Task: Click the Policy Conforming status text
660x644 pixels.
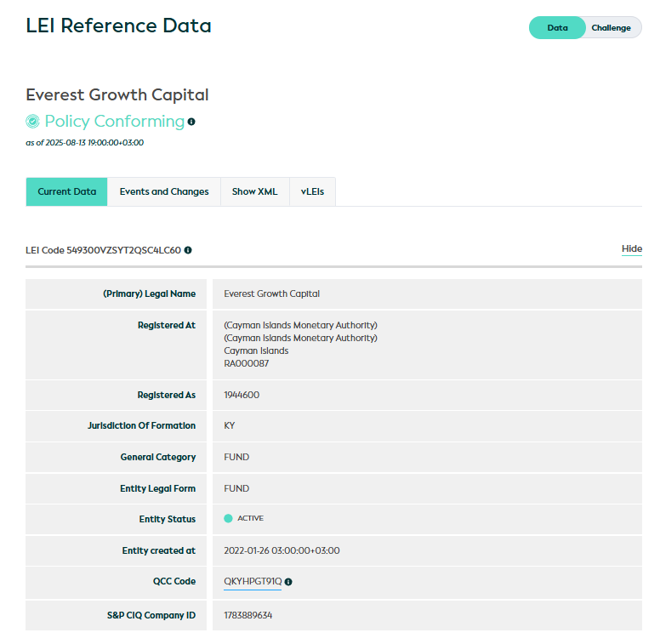Action: click(114, 122)
